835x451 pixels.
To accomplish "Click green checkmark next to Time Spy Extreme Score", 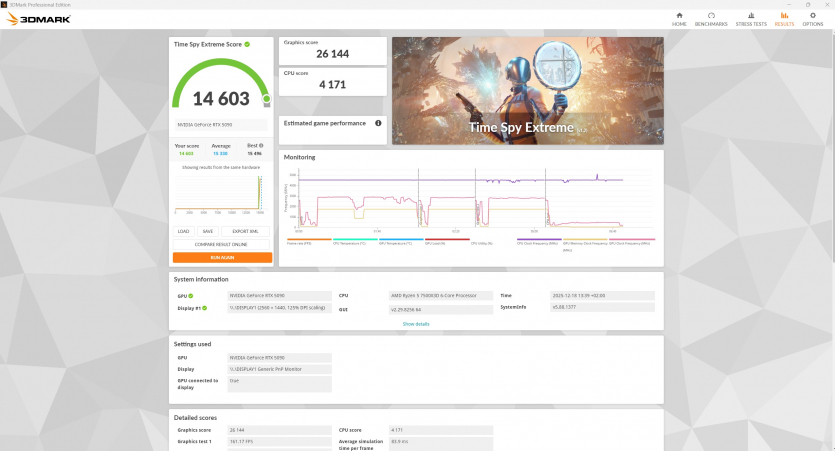I will (x=247, y=44).
